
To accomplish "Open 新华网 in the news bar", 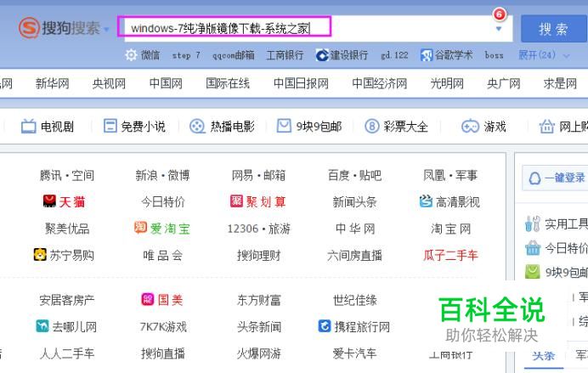I will (52, 83).
